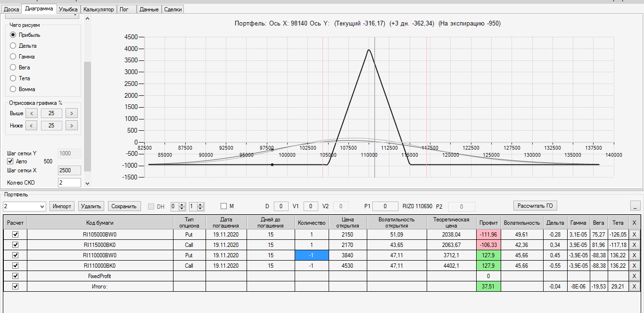Decrease the Ниже cutoff percentage arrow
The height and width of the screenshot is (313, 644).
tap(31, 126)
